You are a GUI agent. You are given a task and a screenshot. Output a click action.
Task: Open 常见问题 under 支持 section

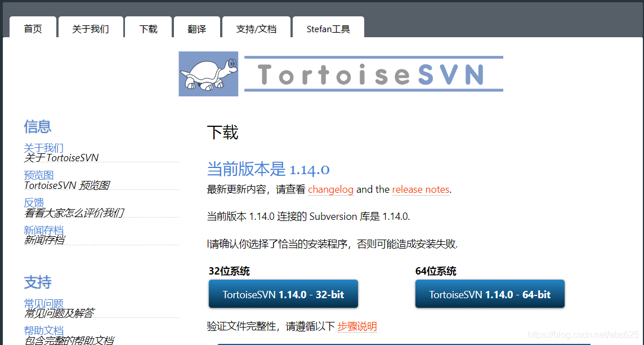pos(44,303)
